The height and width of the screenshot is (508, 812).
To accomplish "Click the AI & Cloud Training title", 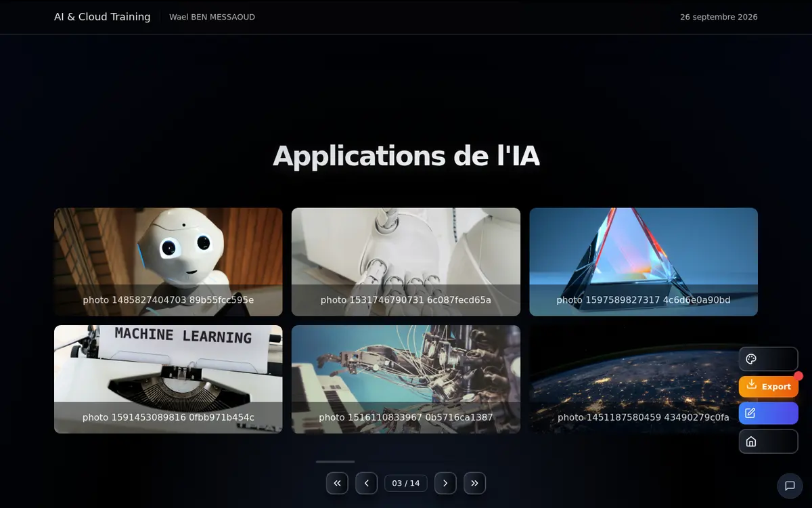I will click(x=102, y=17).
